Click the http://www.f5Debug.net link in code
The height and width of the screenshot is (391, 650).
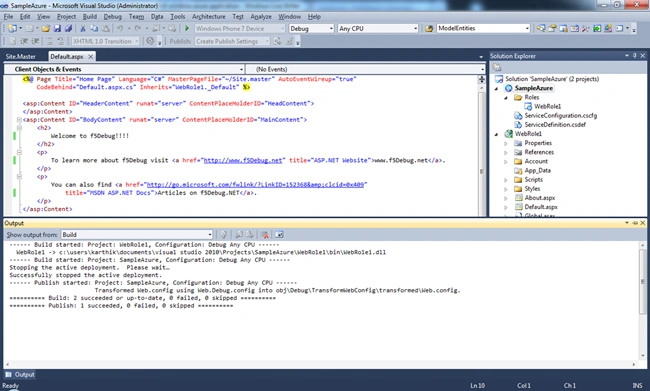click(243, 160)
